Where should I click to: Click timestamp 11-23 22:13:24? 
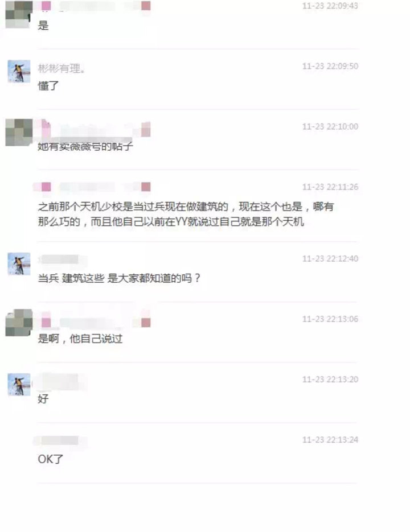pos(330,440)
